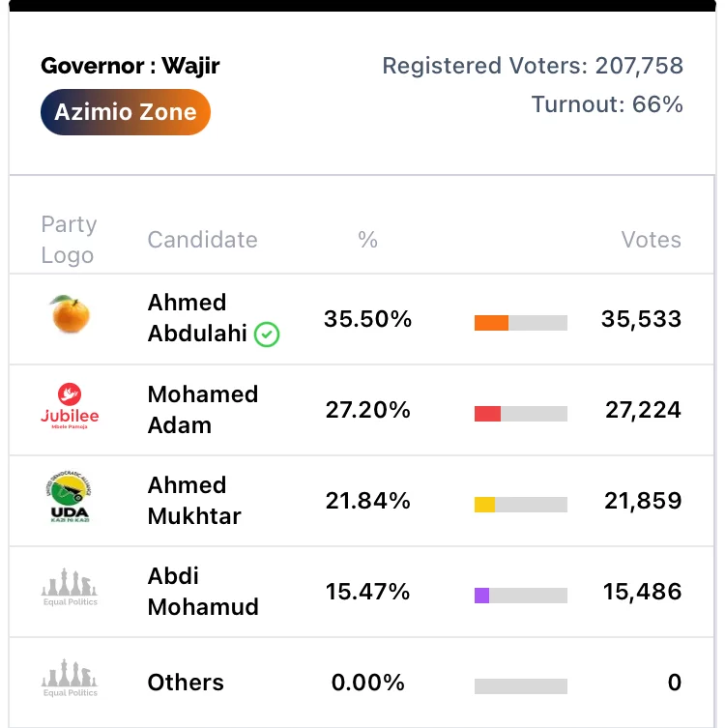Click the UDA wheelbarrow party logo

(70, 497)
